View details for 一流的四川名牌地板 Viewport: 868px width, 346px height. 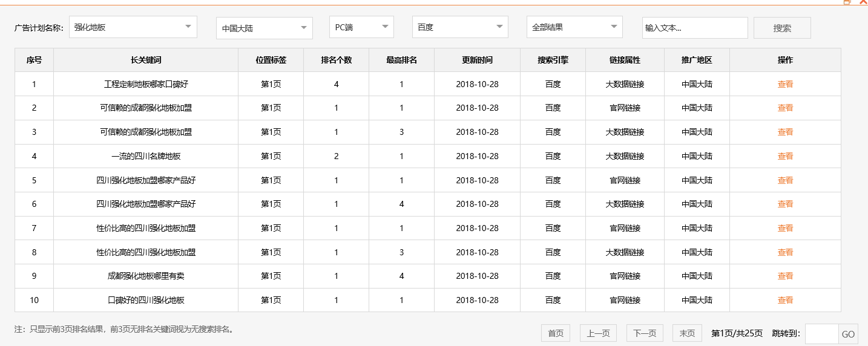785,156
